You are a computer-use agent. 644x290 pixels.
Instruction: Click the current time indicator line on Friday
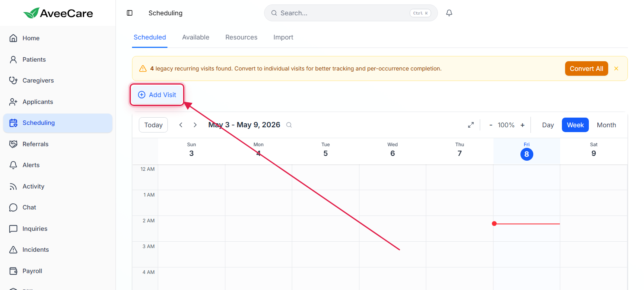[x=526, y=224]
